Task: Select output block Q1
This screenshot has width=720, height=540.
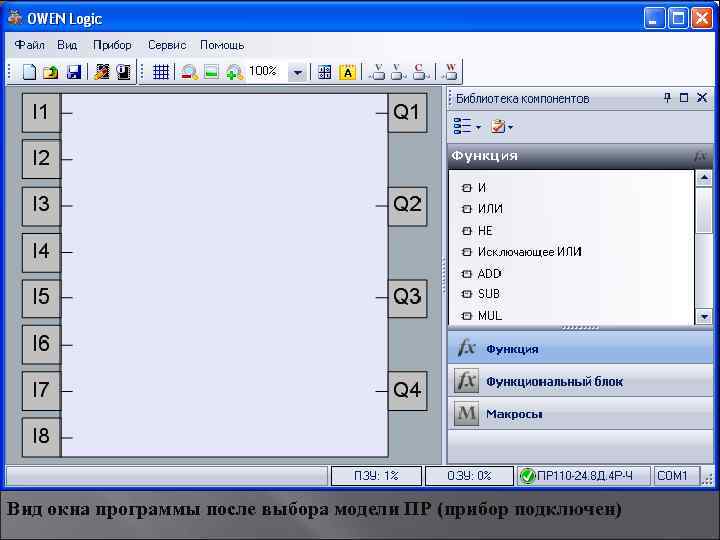Action: point(407,112)
